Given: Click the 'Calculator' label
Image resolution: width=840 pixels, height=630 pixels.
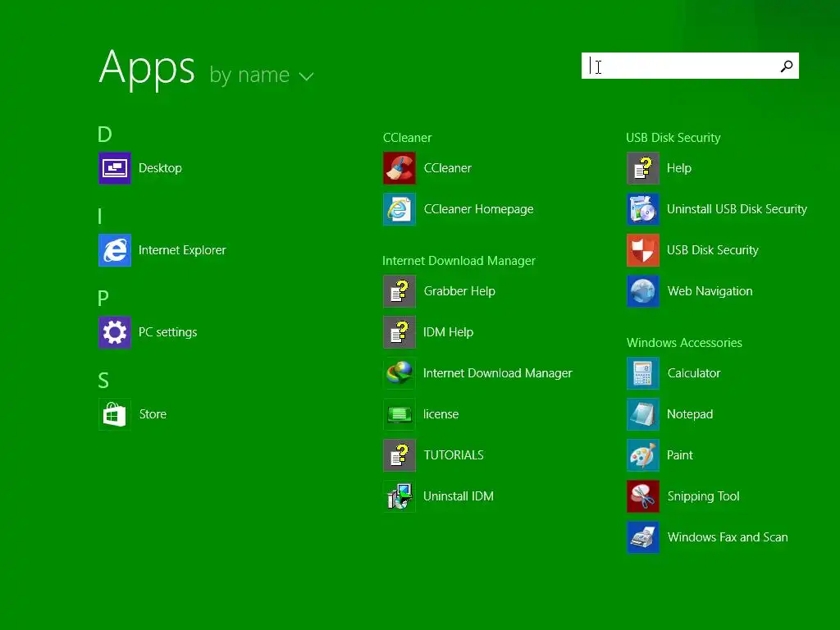Looking at the screenshot, I should (x=694, y=373).
